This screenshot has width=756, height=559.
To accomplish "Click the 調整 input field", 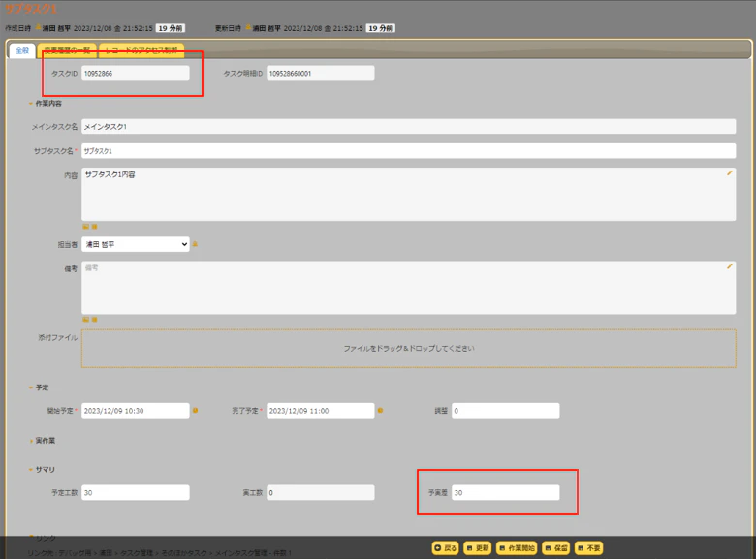I will (505, 411).
